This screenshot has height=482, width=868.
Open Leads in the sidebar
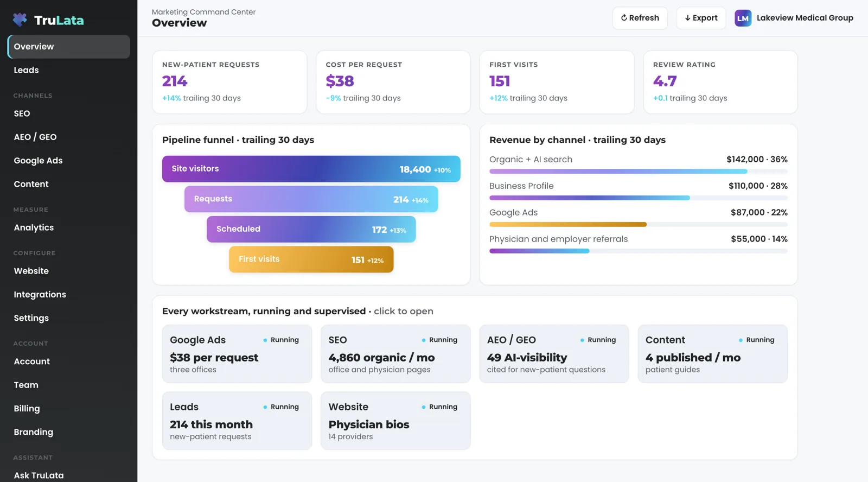(x=69, y=70)
